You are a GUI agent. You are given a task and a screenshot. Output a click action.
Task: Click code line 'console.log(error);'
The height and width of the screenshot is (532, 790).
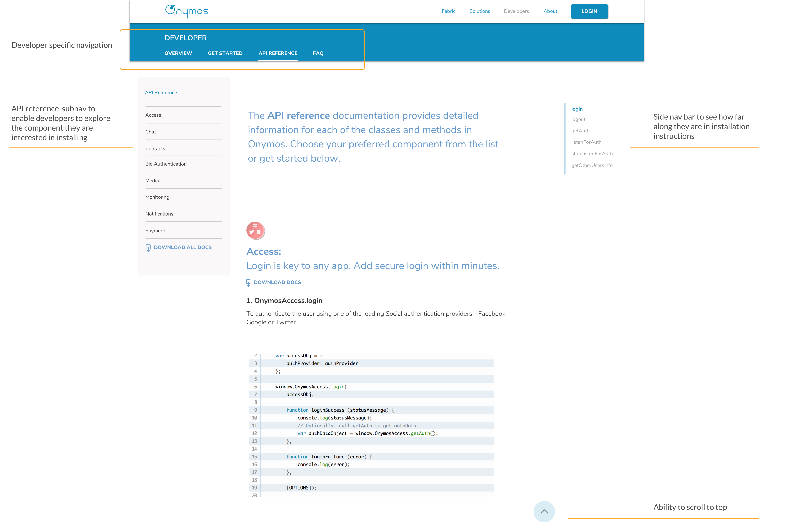pos(323,465)
